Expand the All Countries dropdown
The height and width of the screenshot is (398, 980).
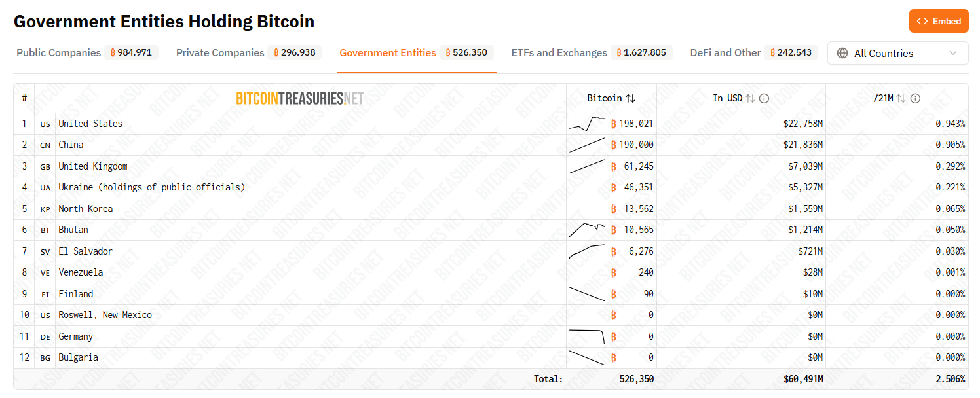pyautogui.click(x=898, y=53)
